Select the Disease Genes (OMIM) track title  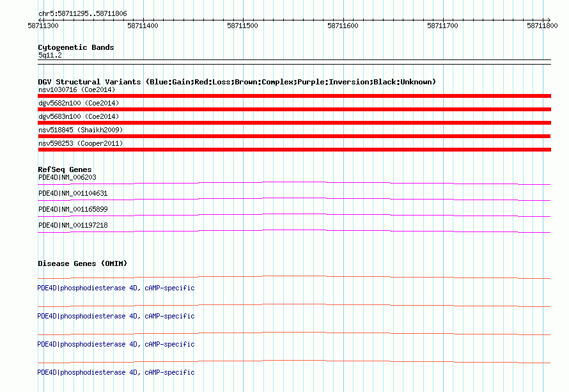[x=82, y=263]
